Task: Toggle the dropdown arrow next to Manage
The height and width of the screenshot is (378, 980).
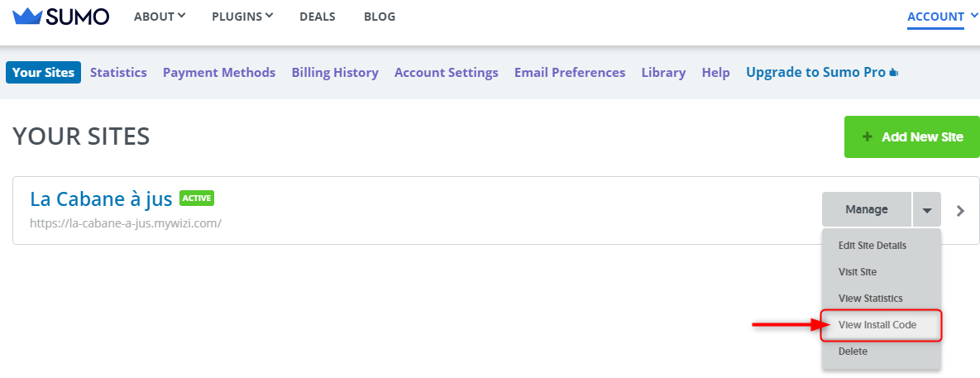Action: [x=926, y=209]
